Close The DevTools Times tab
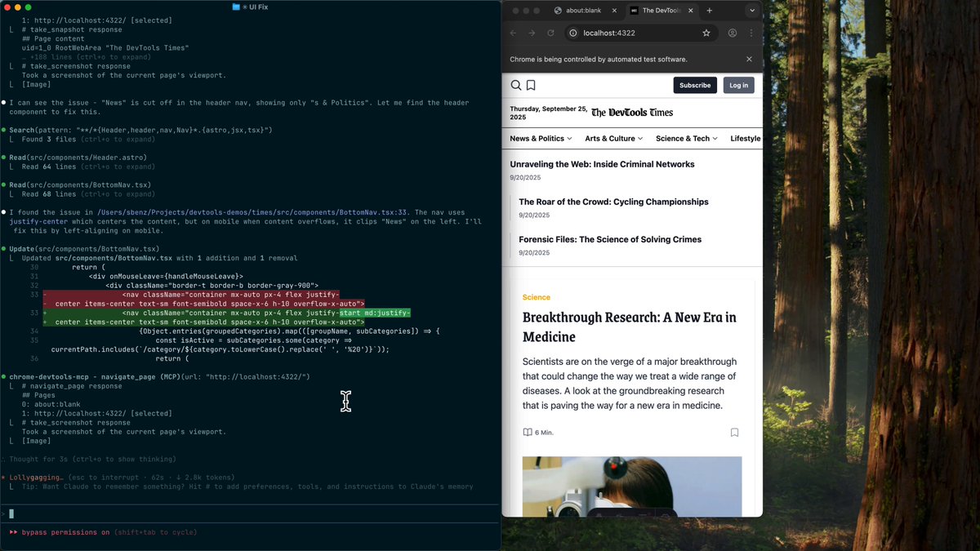 692,11
